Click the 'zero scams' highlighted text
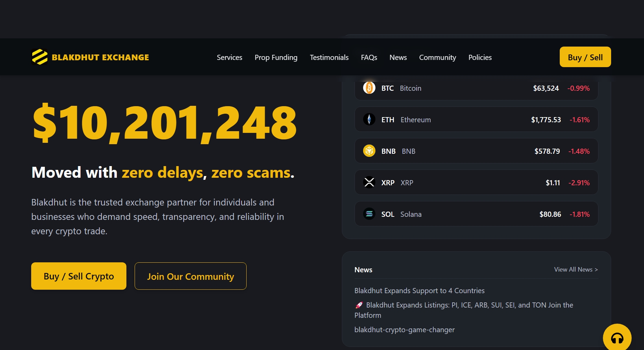The height and width of the screenshot is (350, 644). tap(251, 172)
